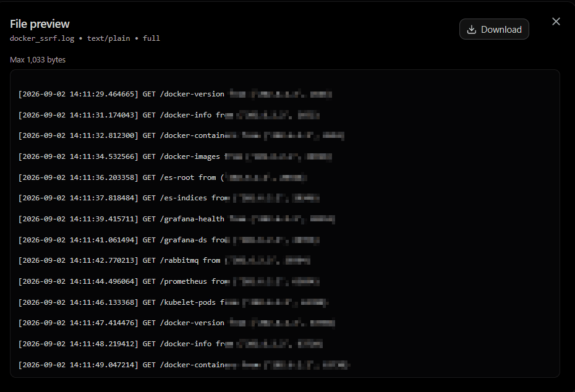Select the log line timestamped 14:11:49.047214
The height and width of the screenshot is (392, 575).
pos(184,365)
